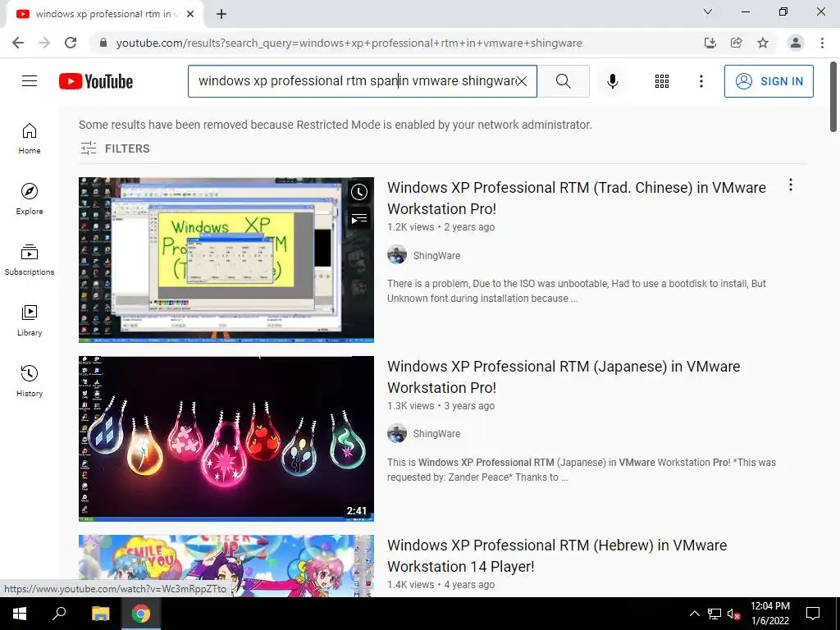Open Windows XP Professional RTM (Hebrew) title
The height and width of the screenshot is (630, 840).
(557, 555)
